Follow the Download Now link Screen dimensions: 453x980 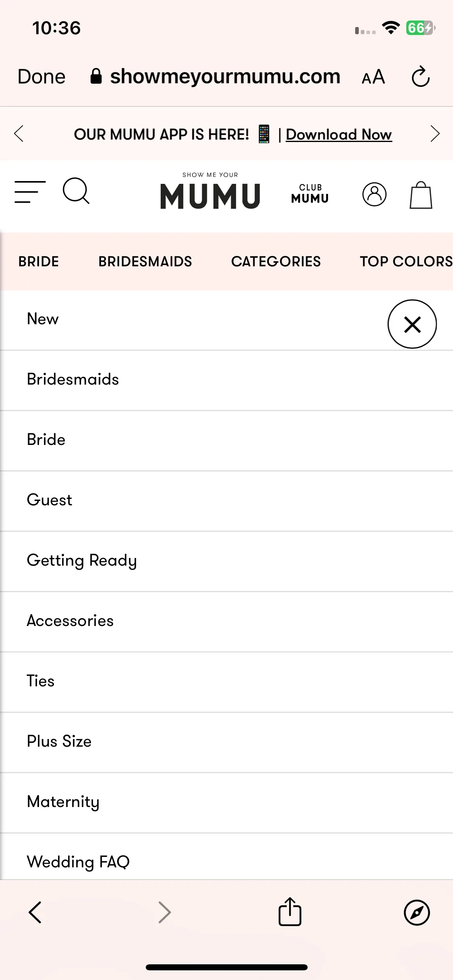coord(339,134)
